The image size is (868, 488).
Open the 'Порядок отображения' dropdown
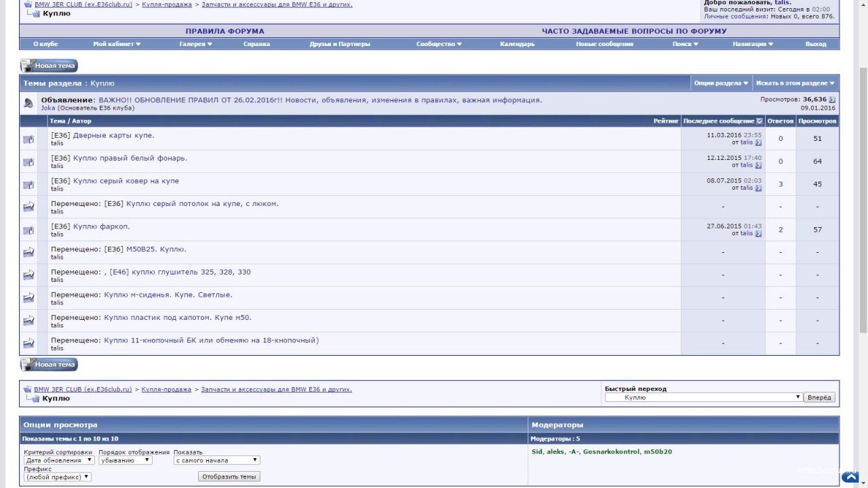click(x=125, y=460)
